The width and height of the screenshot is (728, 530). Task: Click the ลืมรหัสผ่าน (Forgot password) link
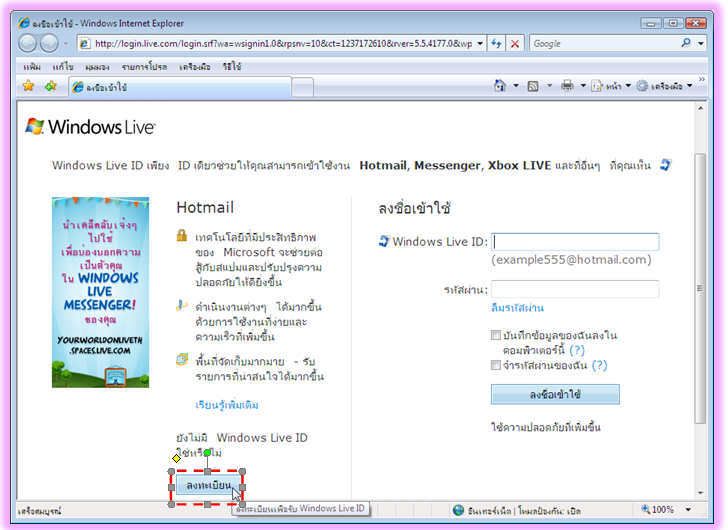pos(517,308)
